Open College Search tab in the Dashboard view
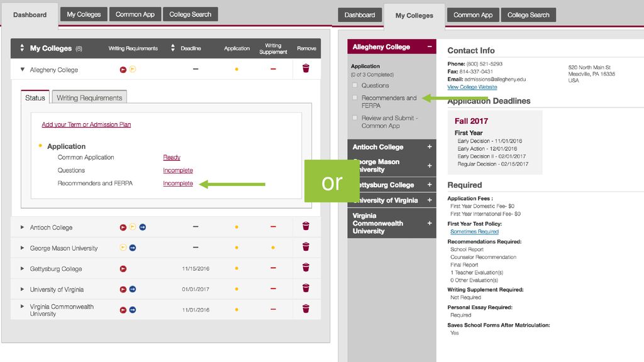 [190, 14]
